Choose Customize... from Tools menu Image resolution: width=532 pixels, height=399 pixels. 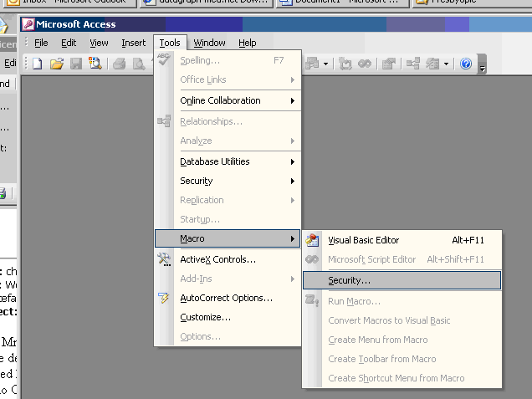click(228, 317)
